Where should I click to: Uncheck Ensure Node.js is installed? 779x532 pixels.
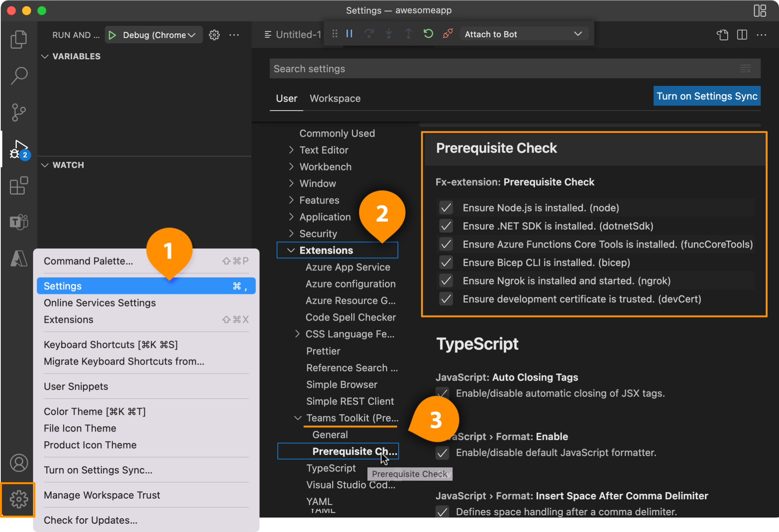(x=446, y=208)
